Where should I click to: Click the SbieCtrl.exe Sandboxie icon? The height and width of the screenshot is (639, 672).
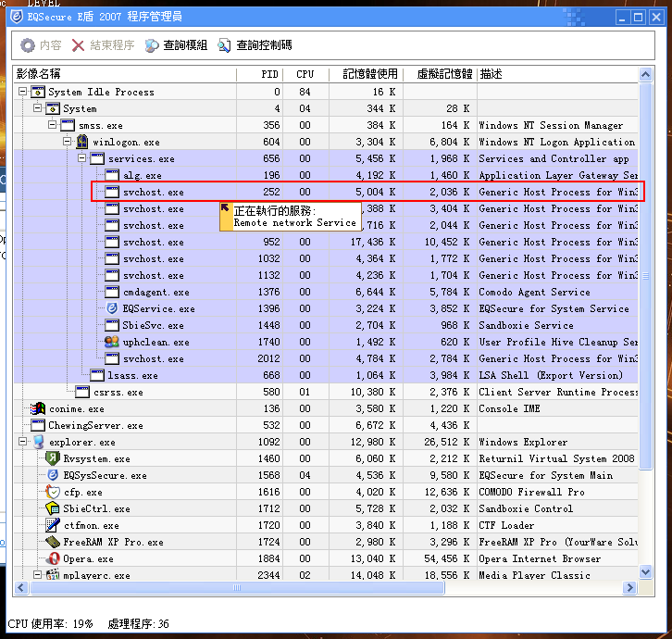(53, 508)
